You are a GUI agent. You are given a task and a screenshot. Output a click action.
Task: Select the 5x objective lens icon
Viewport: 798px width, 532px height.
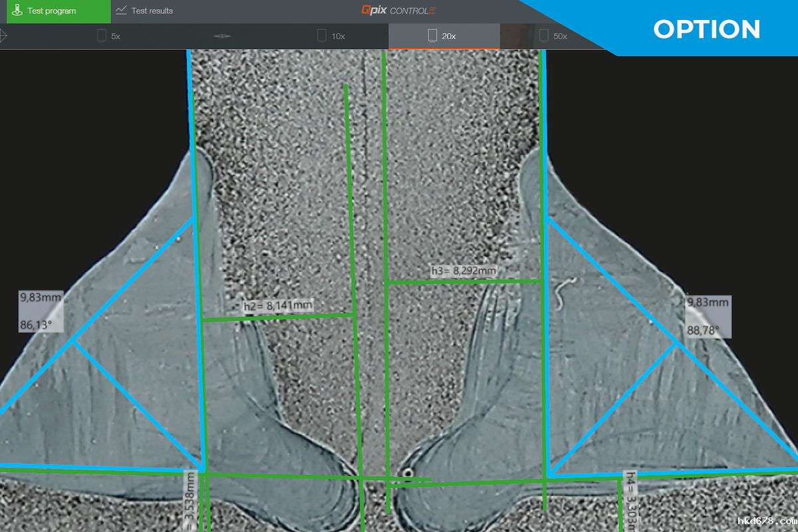(x=102, y=36)
